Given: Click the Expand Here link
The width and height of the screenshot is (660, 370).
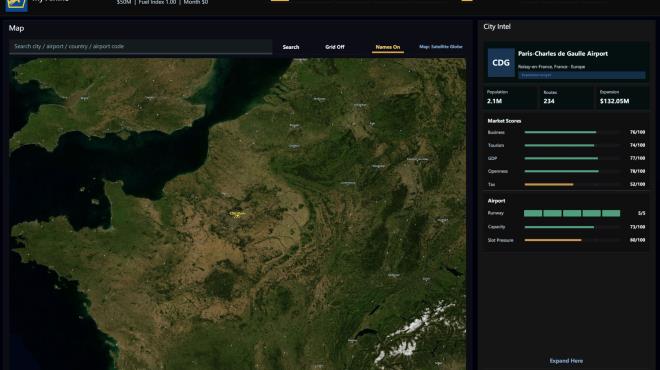Looking at the screenshot, I should [x=566, y=361].
